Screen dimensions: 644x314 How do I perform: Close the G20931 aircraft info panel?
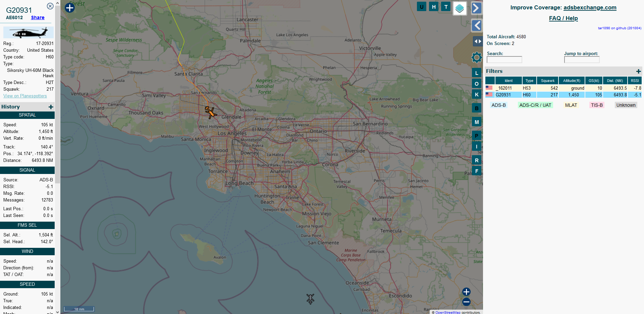tap(50, 6)
